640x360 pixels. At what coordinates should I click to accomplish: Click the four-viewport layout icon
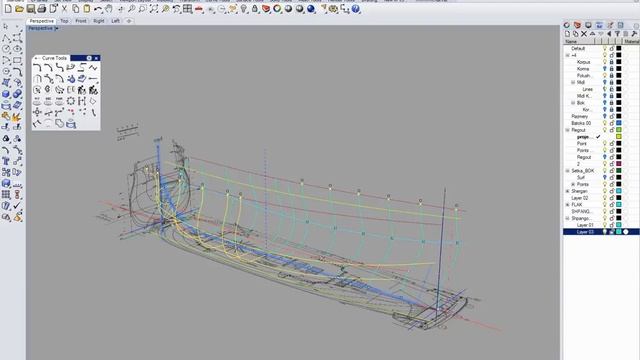coord(187,9)
